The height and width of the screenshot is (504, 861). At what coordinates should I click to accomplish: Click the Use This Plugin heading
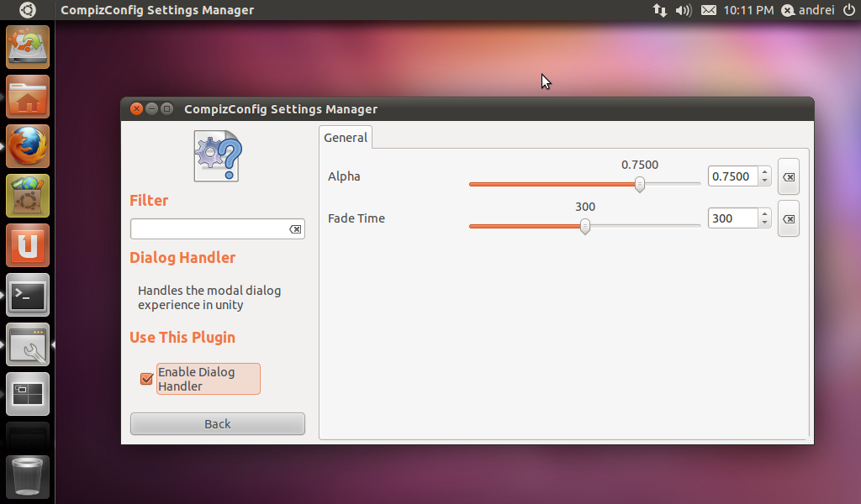[182, 338]
